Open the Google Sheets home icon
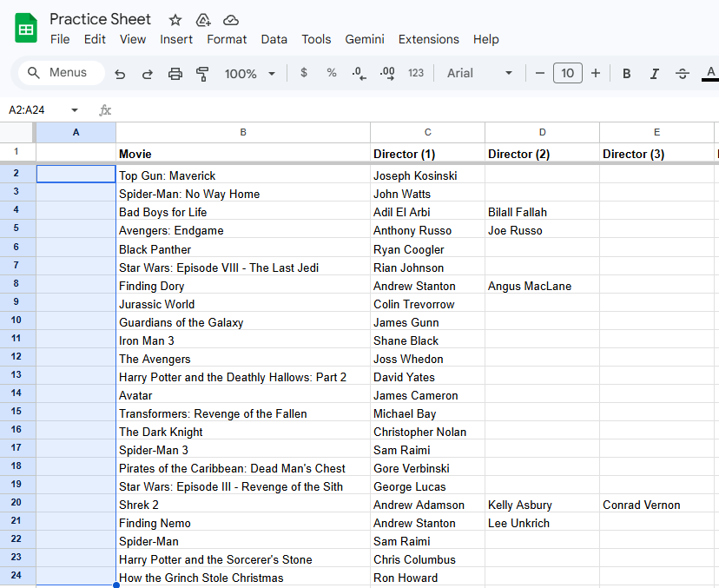Image resolution: width=719 pixels, height=588 pixels. coord(26,29)
